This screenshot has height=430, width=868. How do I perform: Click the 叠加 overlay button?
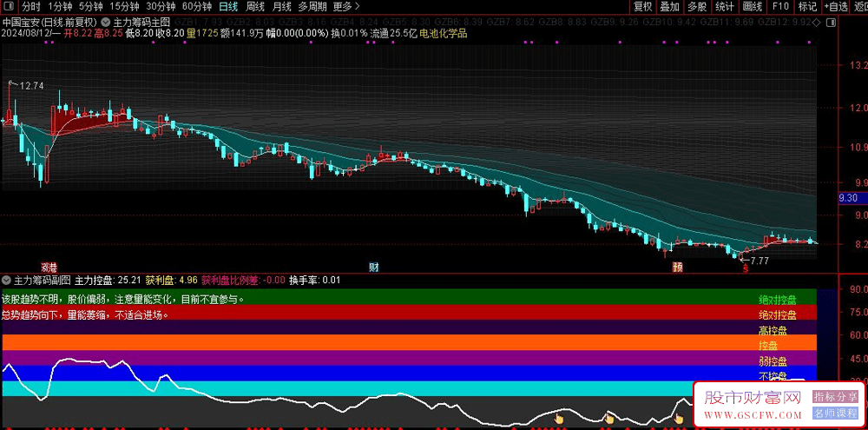pos(670,7)
